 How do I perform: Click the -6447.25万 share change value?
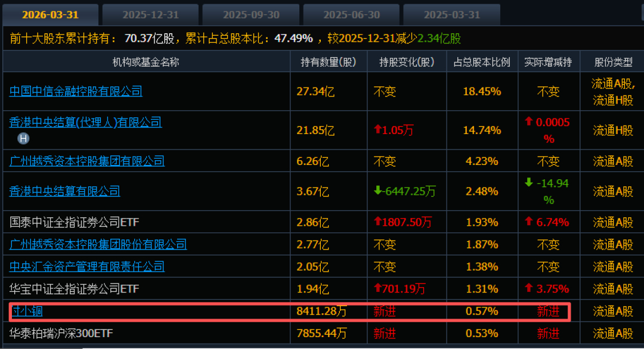(404, 191)
